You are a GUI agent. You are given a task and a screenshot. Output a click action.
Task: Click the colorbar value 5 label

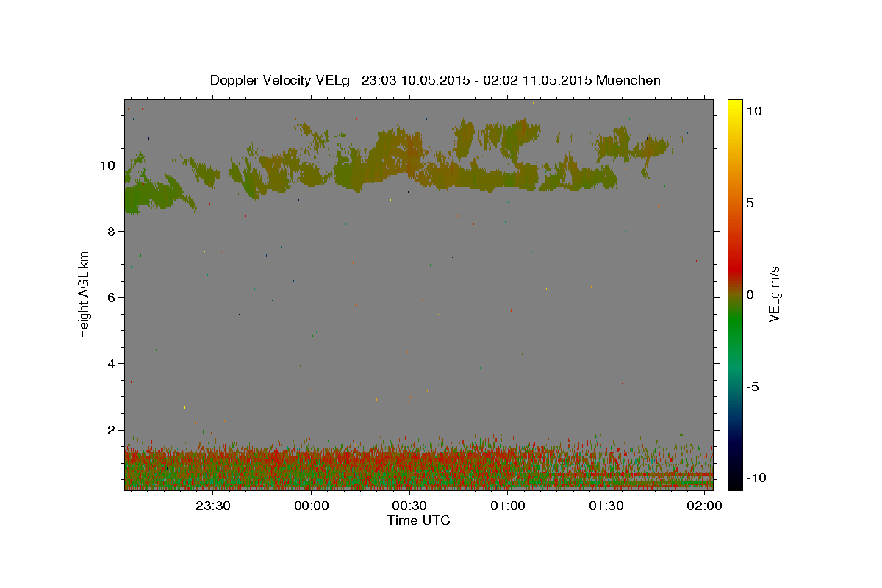(750, 203)
